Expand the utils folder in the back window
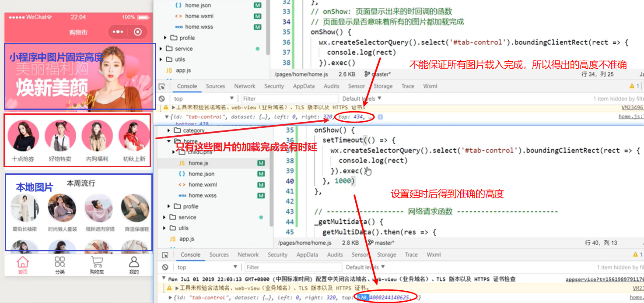This screenshot has height=303, width=644. 161,60
